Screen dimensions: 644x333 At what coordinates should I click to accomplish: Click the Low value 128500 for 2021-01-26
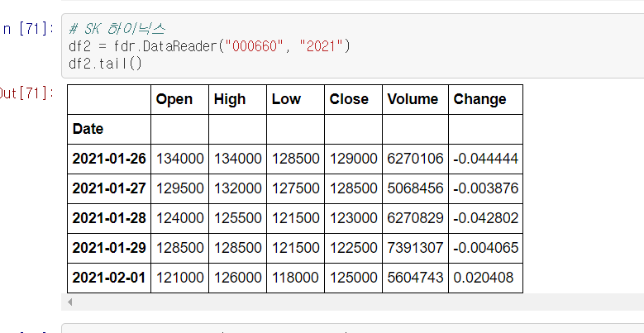click(295, 159)
